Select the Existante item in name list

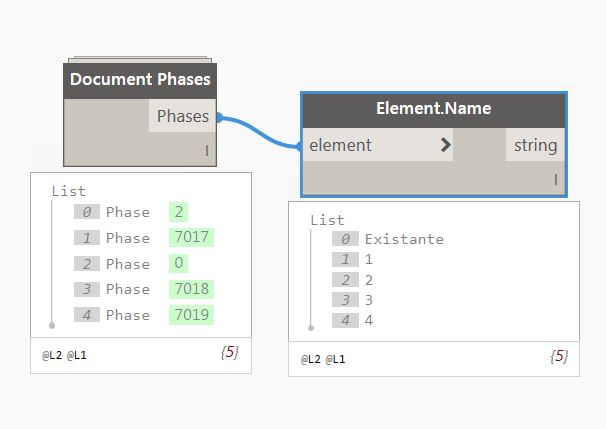tap(404, 239)
